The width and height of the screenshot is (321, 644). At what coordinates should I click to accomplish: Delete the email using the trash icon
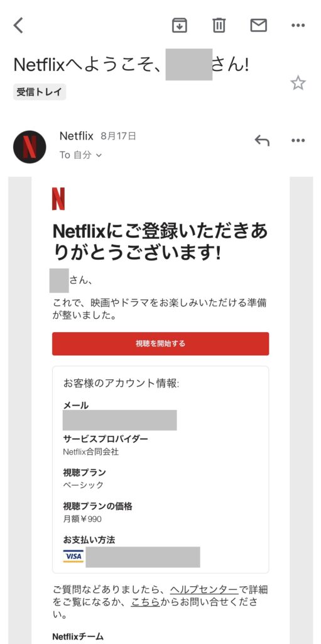coord(219,25)
